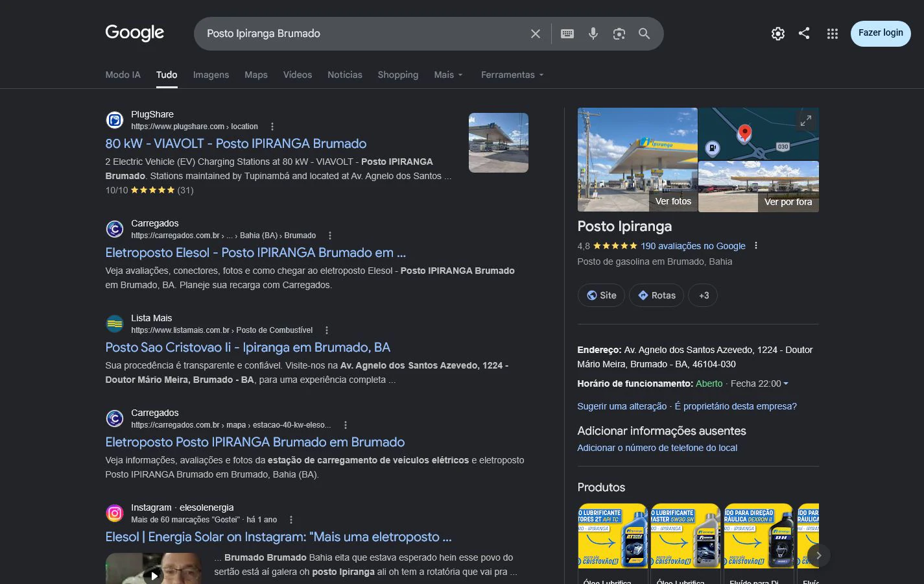Image resolution: width=924 pixels, height=584 pixels.
Task: Open more options beside 190 avaliações
Action: tap(756, 246)
